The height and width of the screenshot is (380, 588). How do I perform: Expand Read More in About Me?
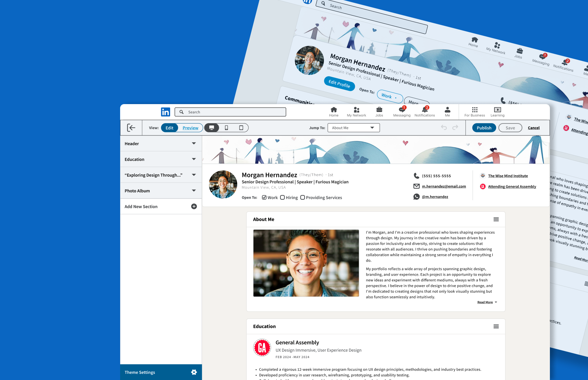click(487, 302)
